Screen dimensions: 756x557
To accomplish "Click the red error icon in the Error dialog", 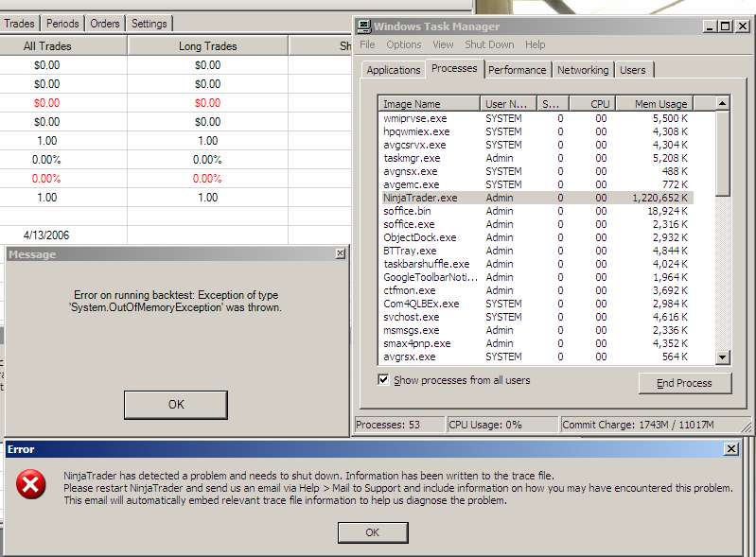I will [31, 484].
